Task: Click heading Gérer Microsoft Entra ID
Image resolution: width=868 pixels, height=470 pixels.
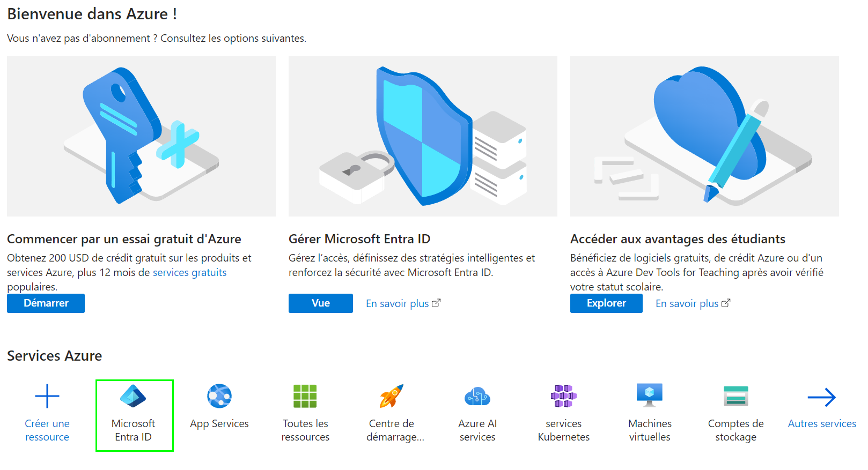Action: pyautogui.click(x=359, y=239)
